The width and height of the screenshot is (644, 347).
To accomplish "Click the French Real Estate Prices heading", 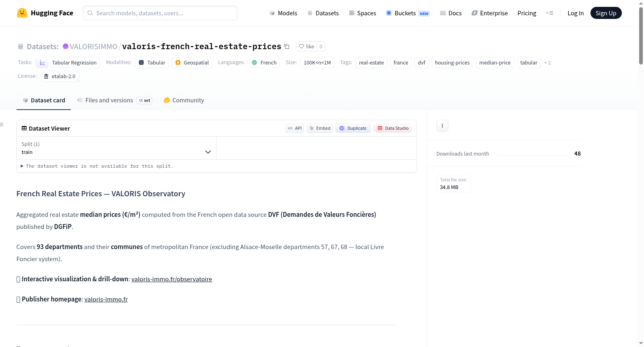I will (x=101, y=193).
